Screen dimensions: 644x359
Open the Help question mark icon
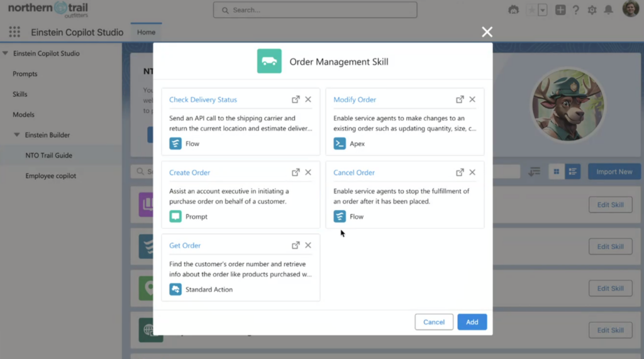pyautogui.click(x=576, y=10)
